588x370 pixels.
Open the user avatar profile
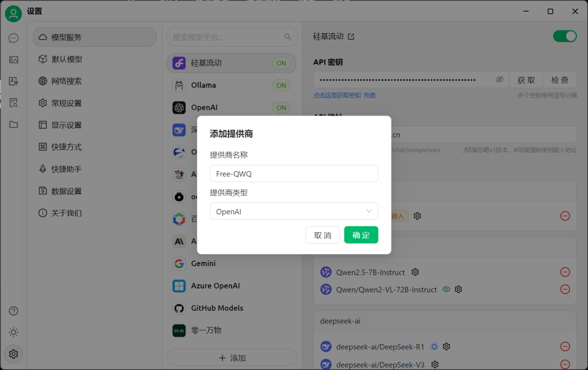pyautogui.click(x=14, y=14)
